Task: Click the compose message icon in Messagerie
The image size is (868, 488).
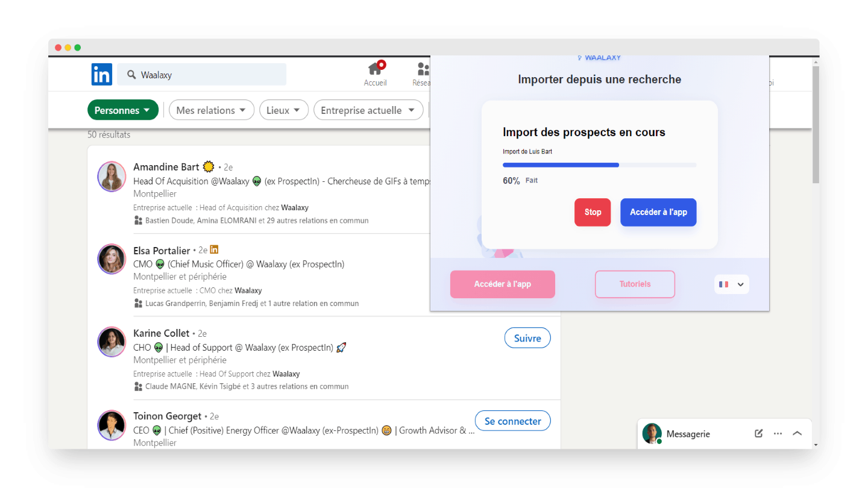Action: [759, 433]
